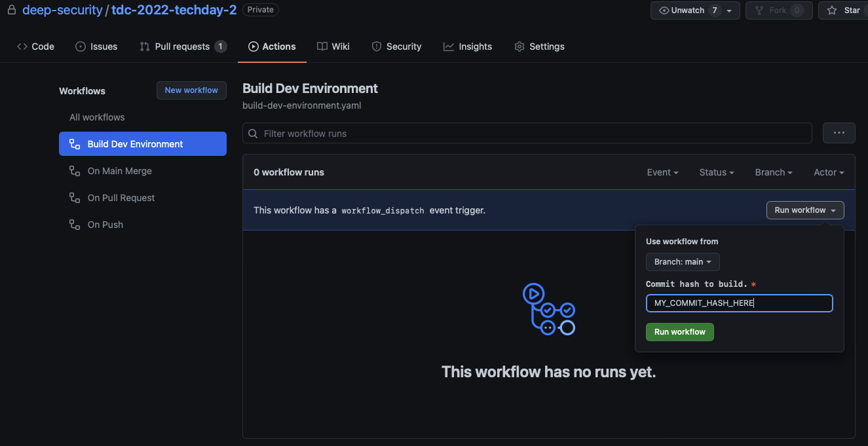Open the repository Settings tab
868x446 pixels.
coord(539,46)
